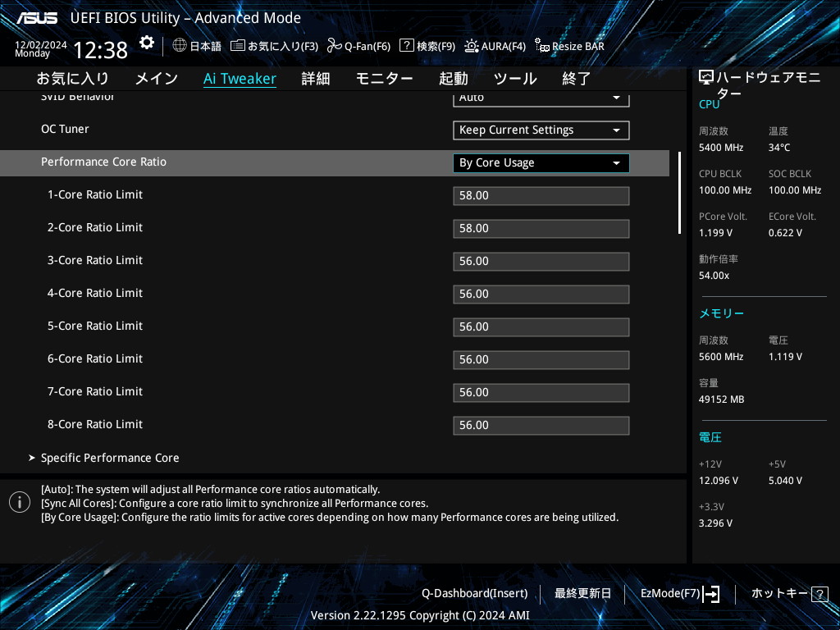Click the memory voltage 1.119 V value
The image size is (840, 630).
[785, 357]
